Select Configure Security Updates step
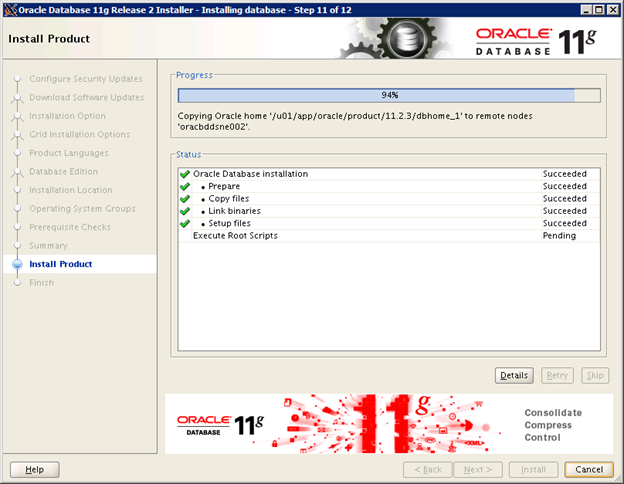The width and height of the screenshot is (624, 484). click(86, 79)
